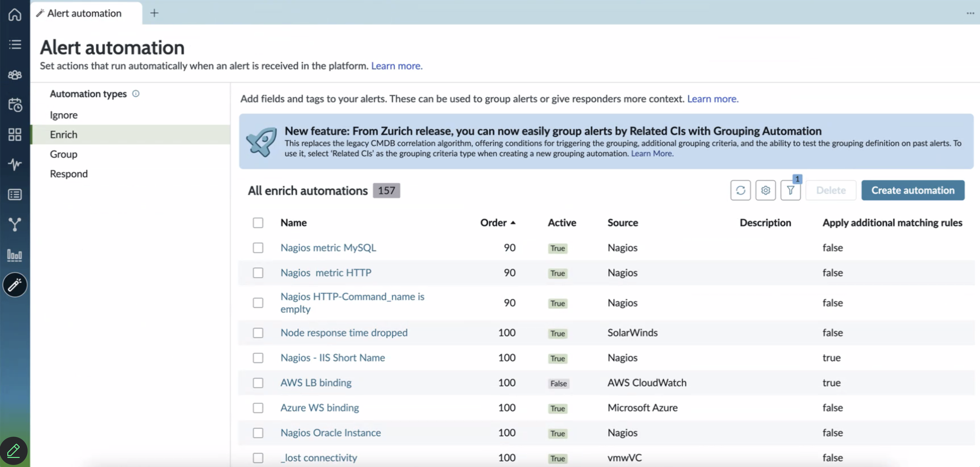Switch to the Alert automation tab

coord(86,13)
